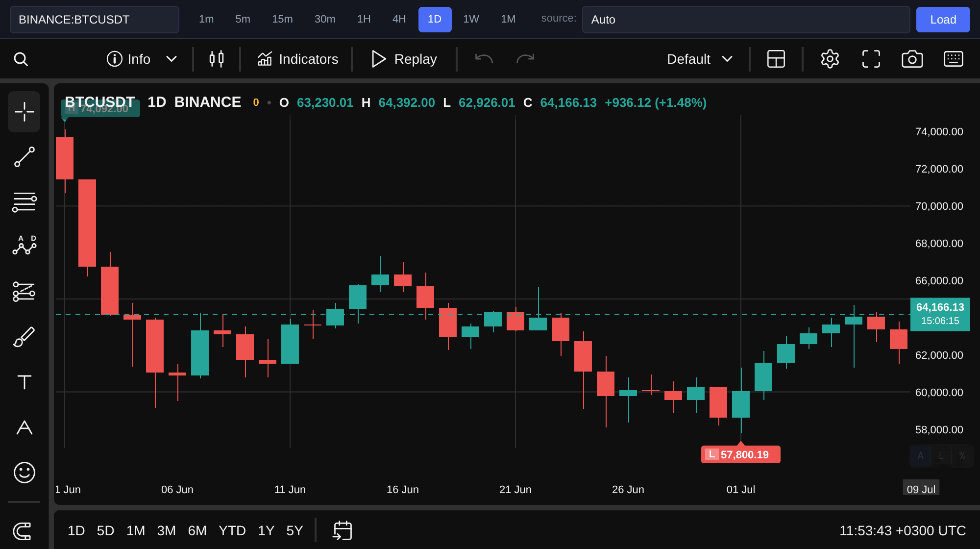This screenshot has height=549, width=980.
Task: Switch to 4H timeframe
Action: (x=399, y=19)
